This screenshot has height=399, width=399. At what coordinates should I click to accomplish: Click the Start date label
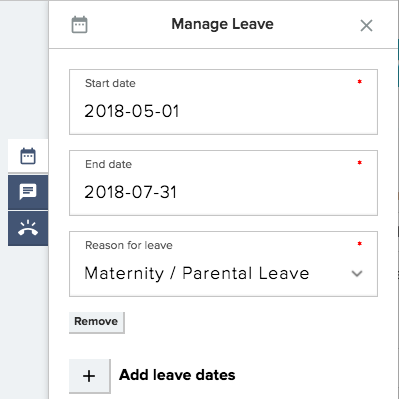(110, 83)
